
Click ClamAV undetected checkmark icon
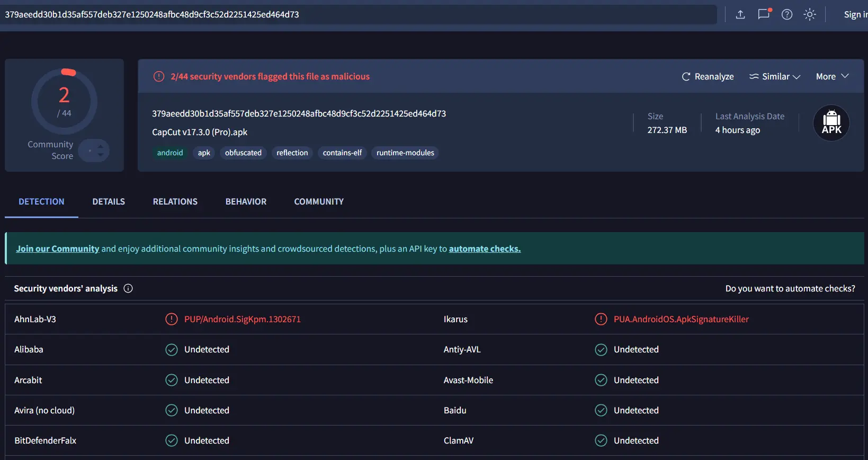(601, 440)
